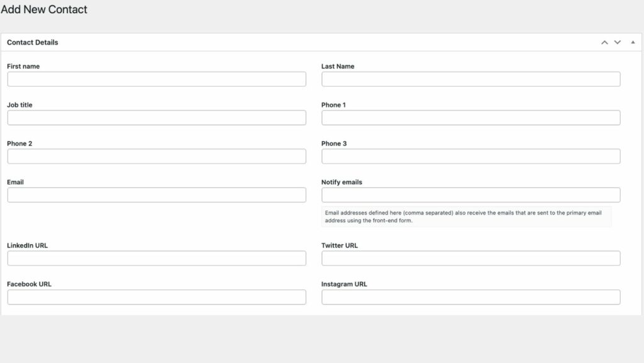The height and width of the screenshot is (363, 644).
Task: Click into the Last Name text box
Action: [x=470, y=79]
